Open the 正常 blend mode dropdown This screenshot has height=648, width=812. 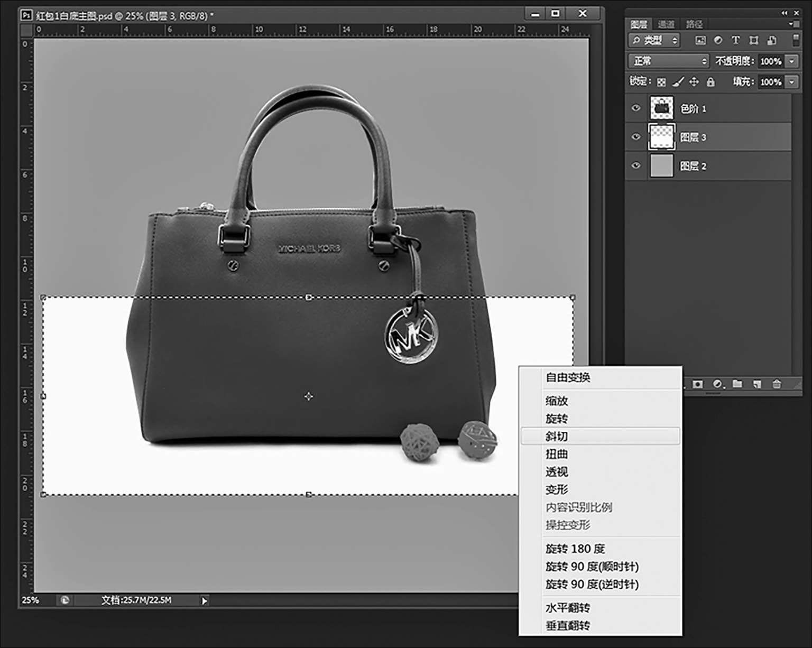tap(668, 61)
